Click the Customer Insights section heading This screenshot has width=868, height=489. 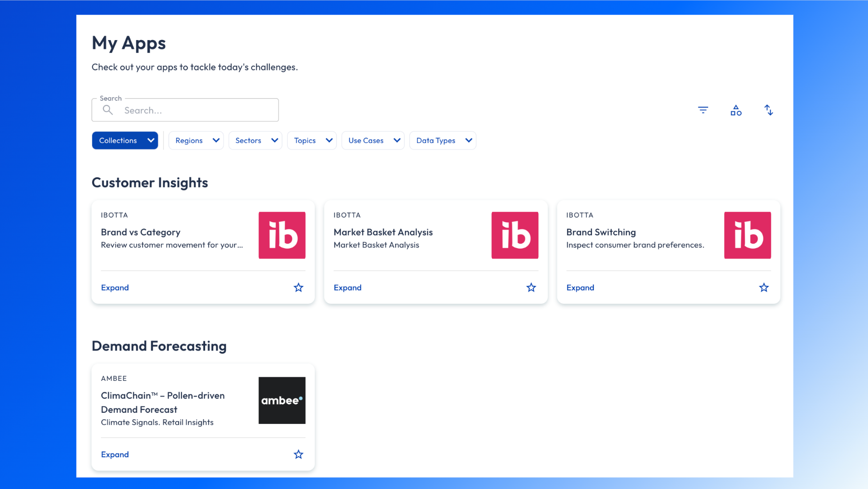tap(150, 183)
